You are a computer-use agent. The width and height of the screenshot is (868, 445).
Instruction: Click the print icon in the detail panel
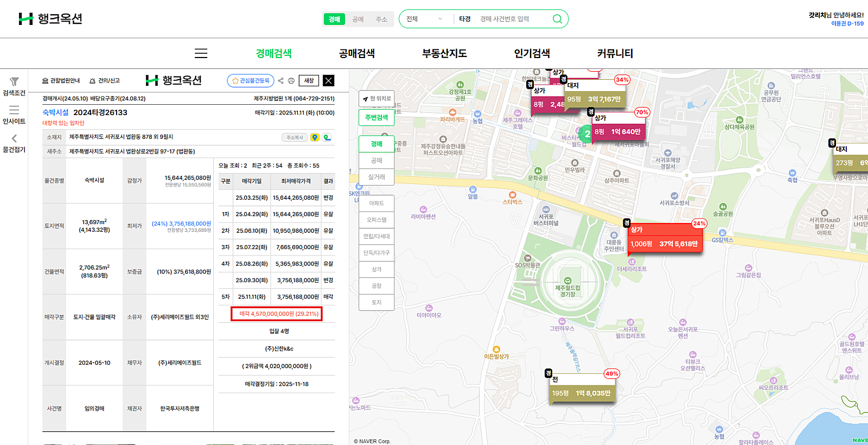click(291, 81)
